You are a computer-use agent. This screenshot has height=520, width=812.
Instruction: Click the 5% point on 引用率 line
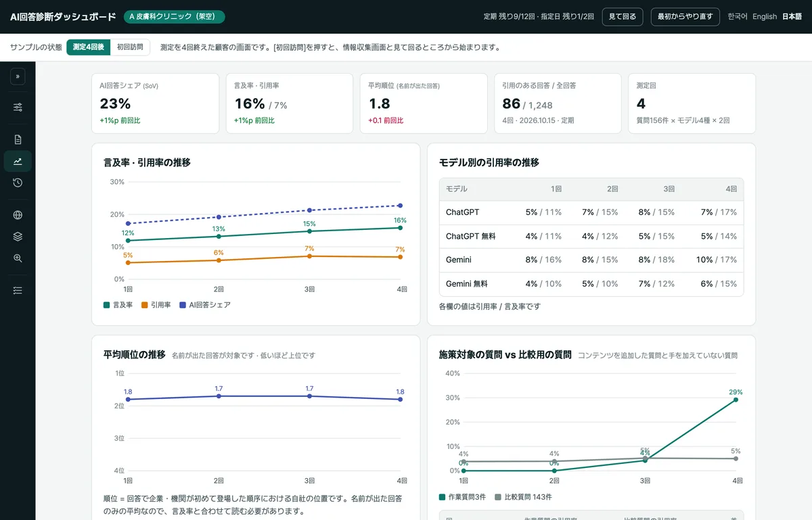[x=128, y=262]
